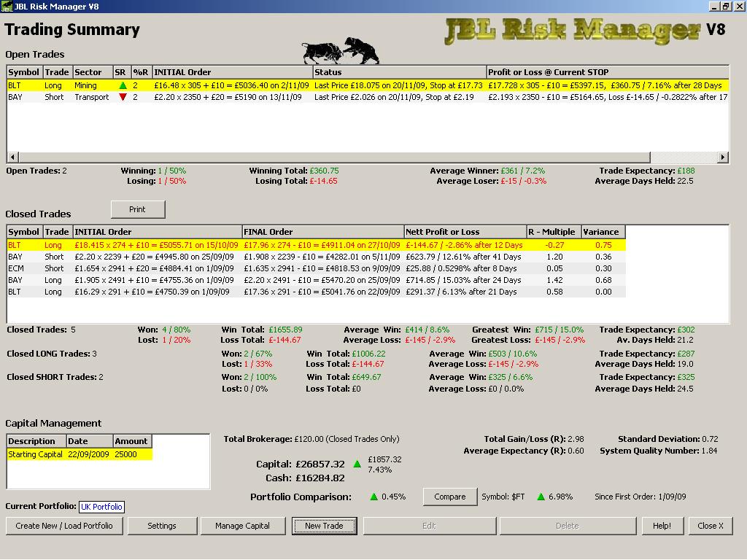Click the green triangle beside 0.45% comparison
747x560 pixels.
[374, 497]
